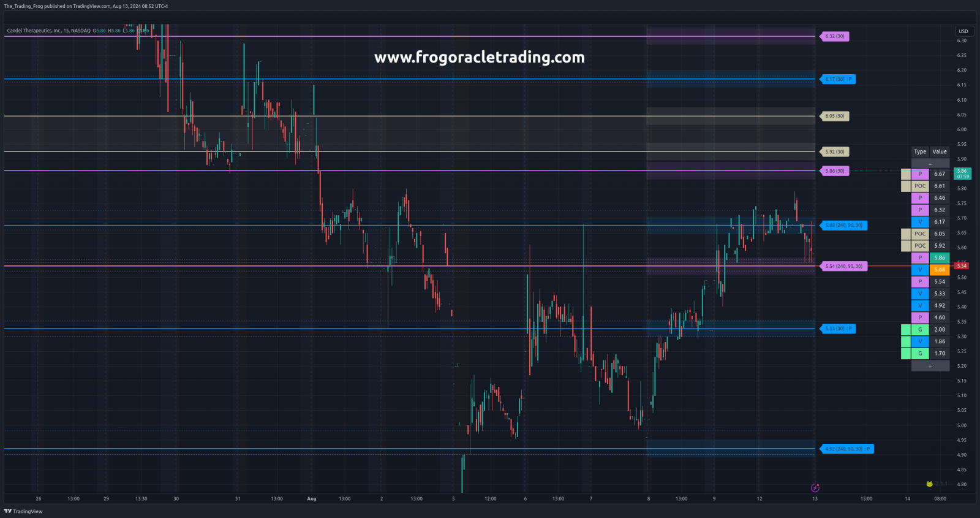This screenshot has width=980, height=518.
Task: Click the green swatch beside the 1.86 row
Action: click(x=906, y=341)
